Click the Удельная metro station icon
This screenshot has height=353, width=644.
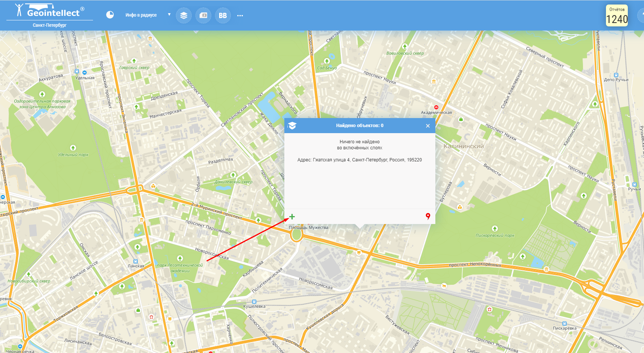(84, 72)
